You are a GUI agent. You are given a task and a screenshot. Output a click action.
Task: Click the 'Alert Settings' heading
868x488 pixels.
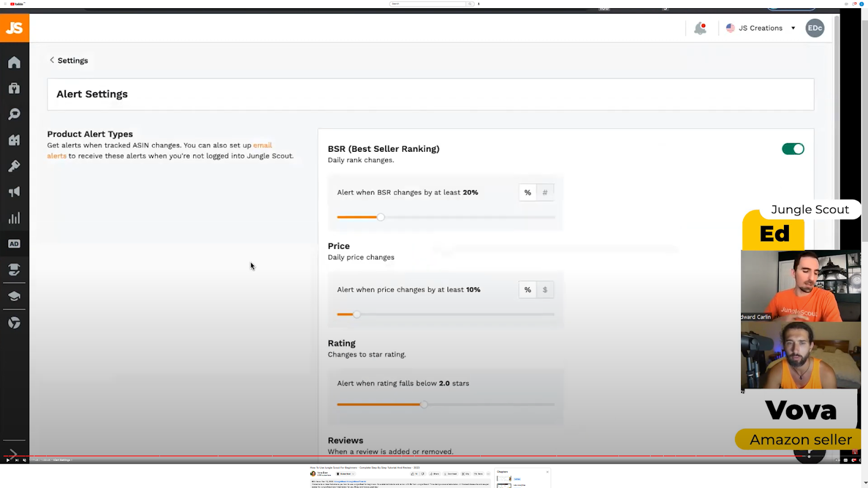(x=92, y=94)
